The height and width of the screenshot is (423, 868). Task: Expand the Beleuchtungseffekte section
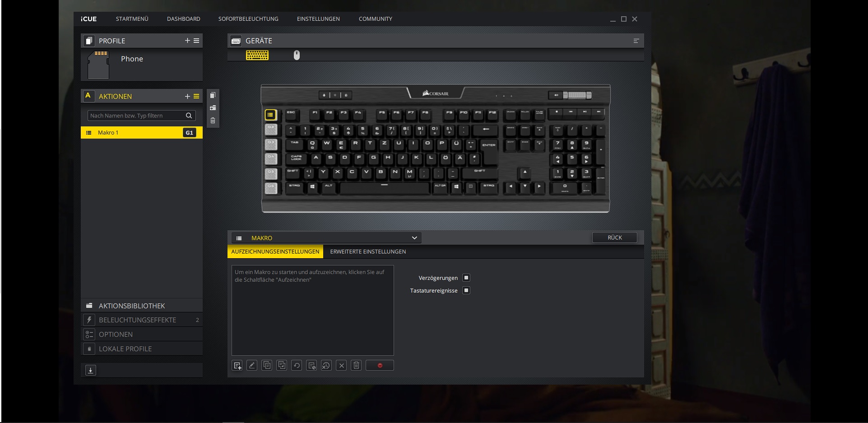click(142, 320)
